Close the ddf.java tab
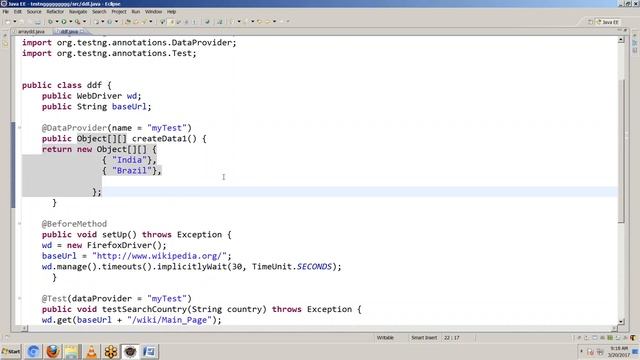This screenshot has width=640, height=360. click(x=82, y=31)
